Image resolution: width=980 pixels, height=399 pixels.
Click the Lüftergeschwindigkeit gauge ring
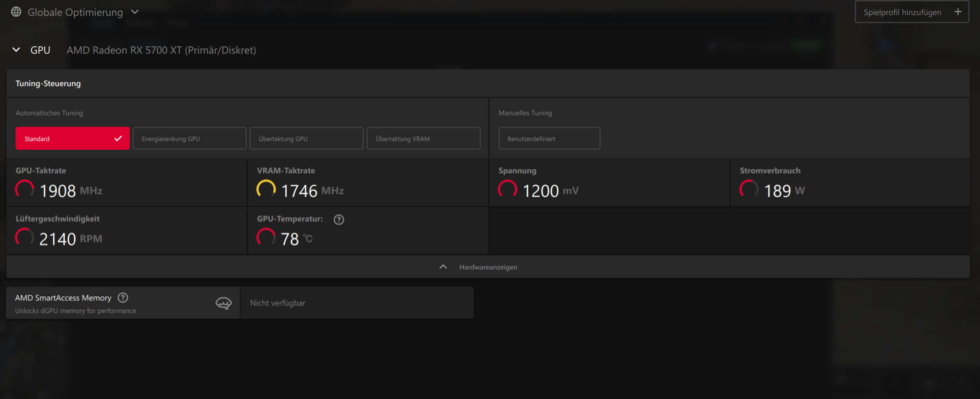pos(25,238)
